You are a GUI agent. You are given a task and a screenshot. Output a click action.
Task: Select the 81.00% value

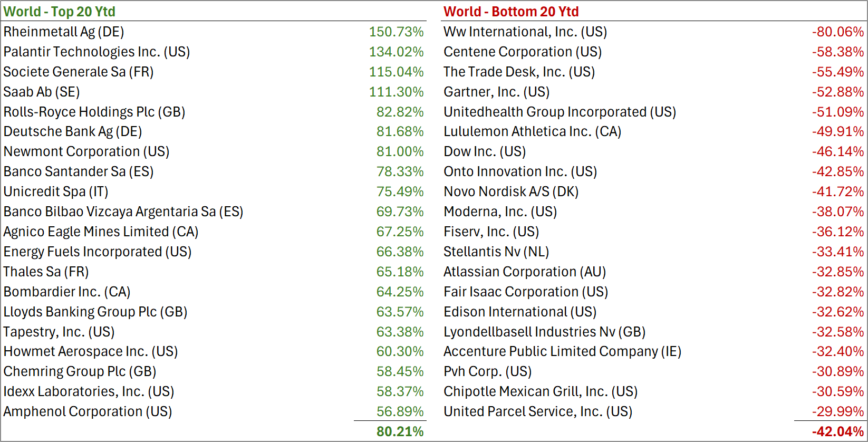pyautogui.click(x=400, y=151)
